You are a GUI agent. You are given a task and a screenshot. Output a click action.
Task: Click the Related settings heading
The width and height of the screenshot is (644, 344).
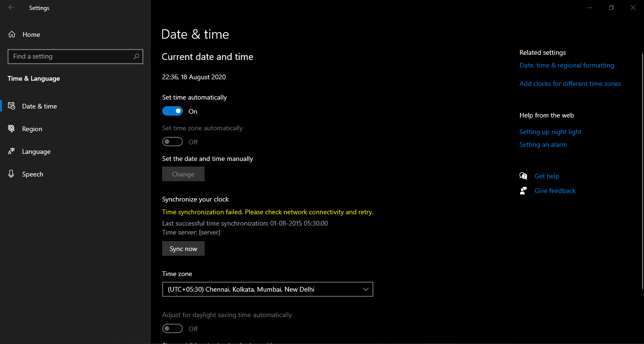click(543, 52)
